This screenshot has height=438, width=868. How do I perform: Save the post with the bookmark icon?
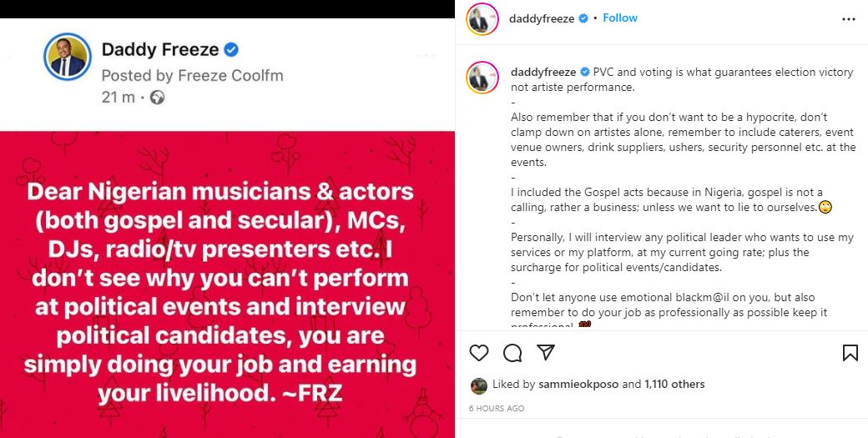[x=850, y=353]
